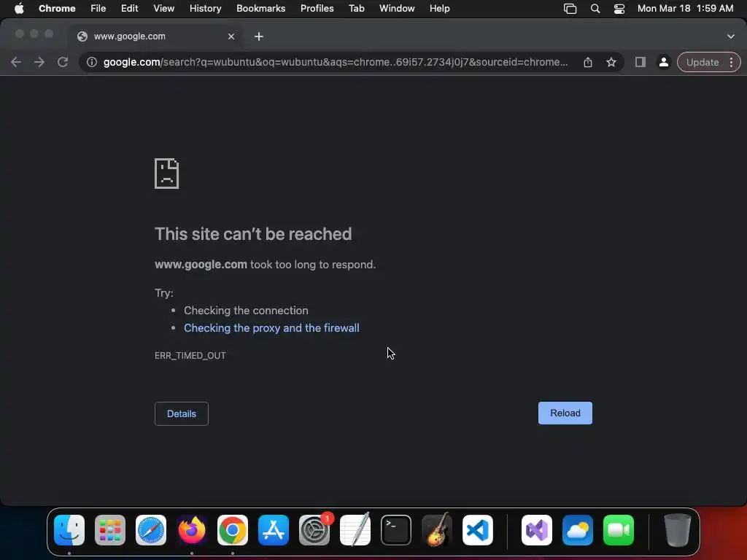Open the View menu
Screen dimensions: 747x560
(x=163, y=9)
